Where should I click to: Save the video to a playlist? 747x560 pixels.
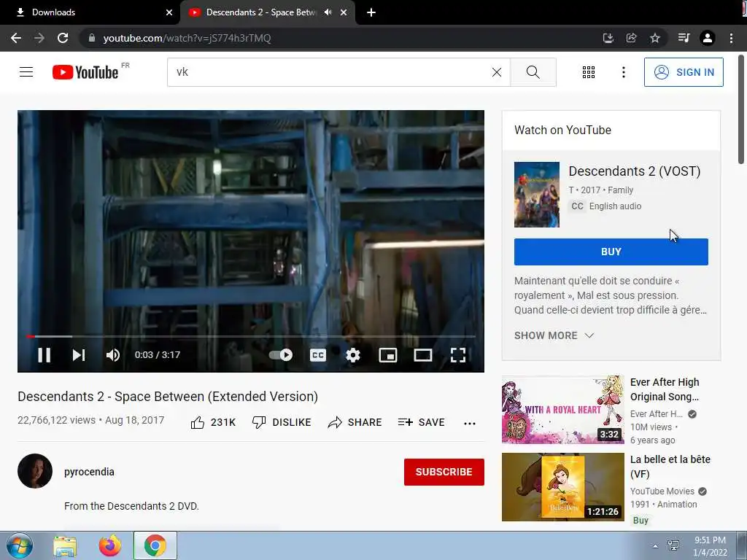[x=421, y=422]
